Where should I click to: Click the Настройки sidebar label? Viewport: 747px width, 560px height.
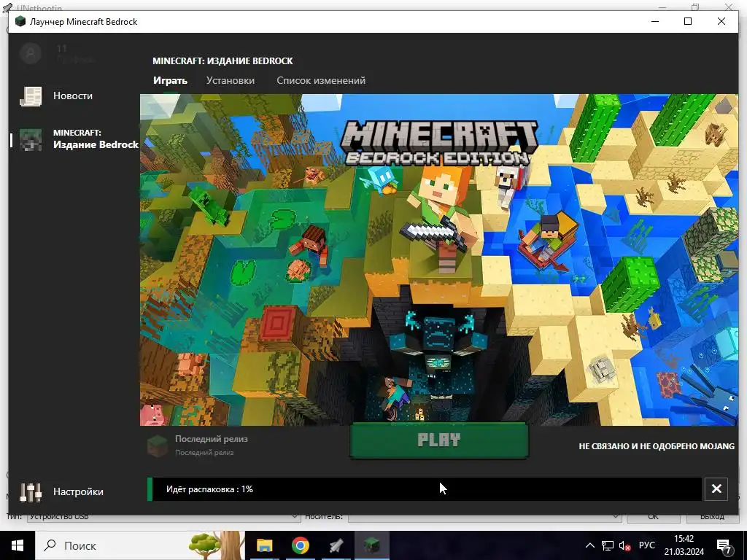(x=78, y=491)
